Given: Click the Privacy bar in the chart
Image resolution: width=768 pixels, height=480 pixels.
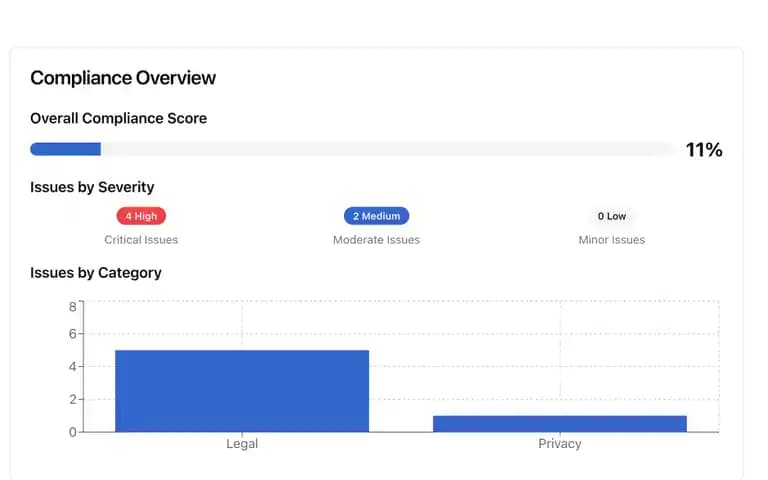Looking at the screenshot, I should click(560, 424).
